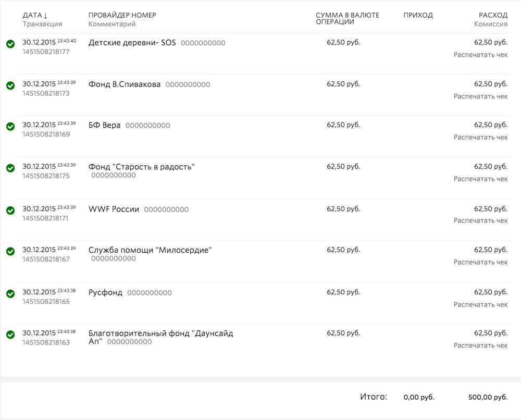Print receipt for Фонд В.Спивакова payment
The image size is (521, 420).
pos(480,96)
